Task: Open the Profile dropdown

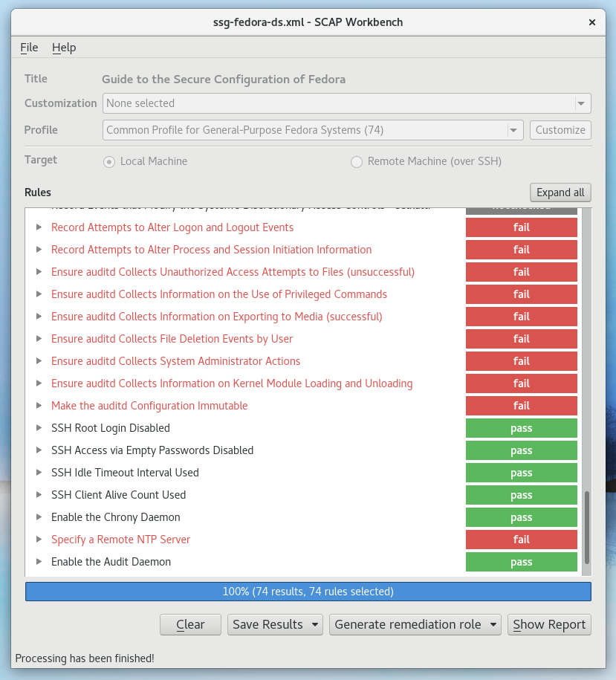Action: [313, 130]
